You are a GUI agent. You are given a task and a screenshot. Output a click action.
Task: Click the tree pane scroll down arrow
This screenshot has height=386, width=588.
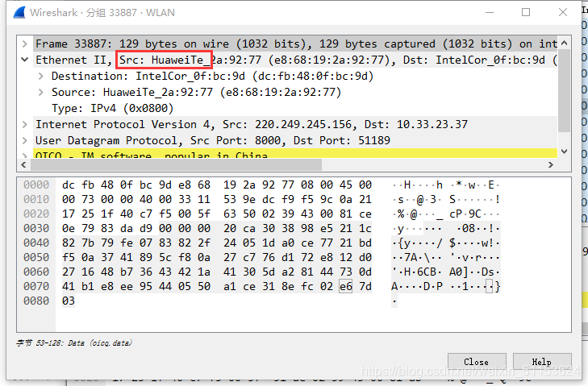[x=564, y=151]
